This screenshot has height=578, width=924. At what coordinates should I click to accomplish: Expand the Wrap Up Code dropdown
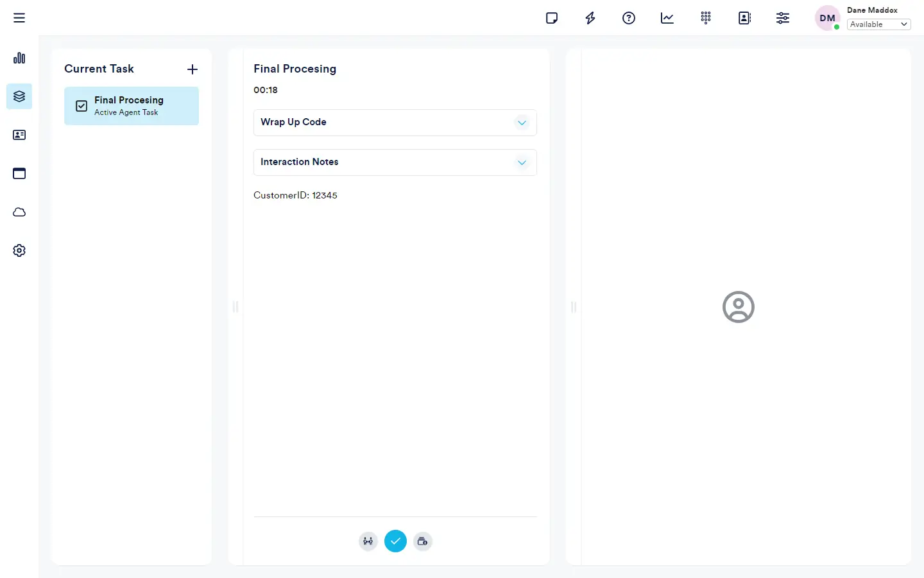pos(522,123)
